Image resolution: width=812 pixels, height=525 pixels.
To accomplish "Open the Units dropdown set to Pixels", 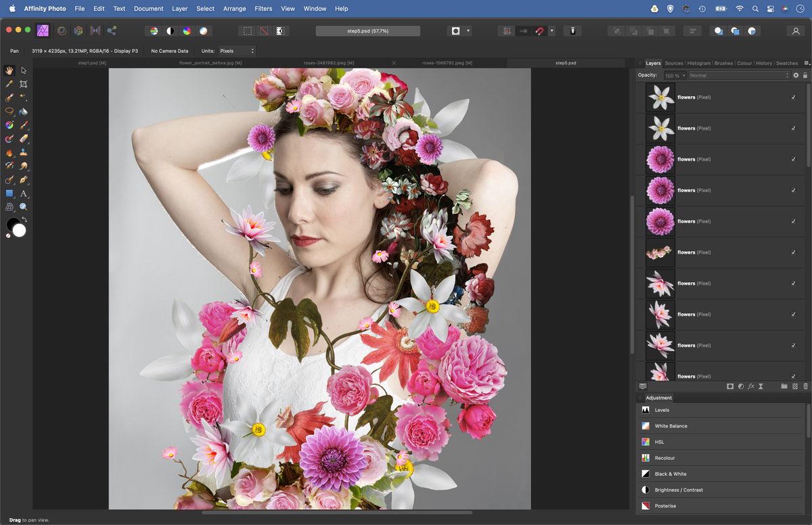I will pyautogui.click(x=237, y=50).
